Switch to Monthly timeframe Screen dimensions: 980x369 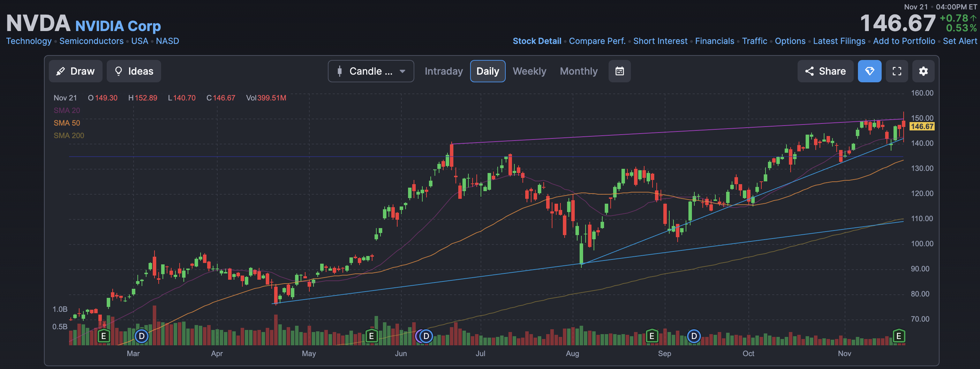coord(579,71)
